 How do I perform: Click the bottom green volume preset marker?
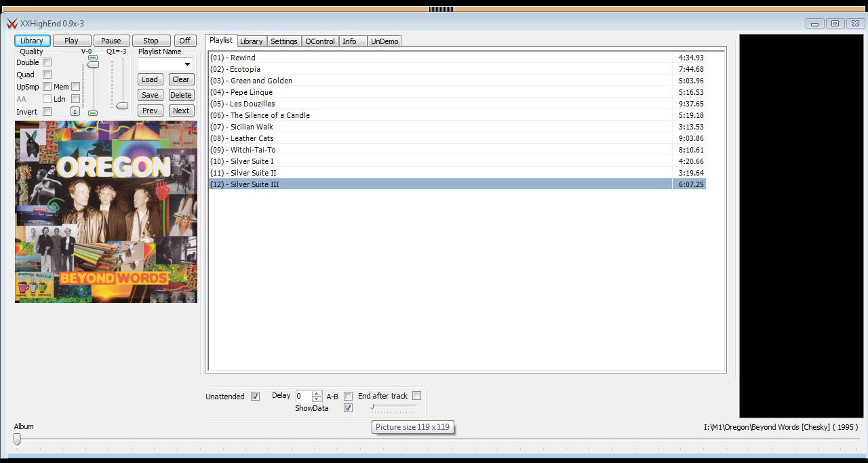coord(93,113)
